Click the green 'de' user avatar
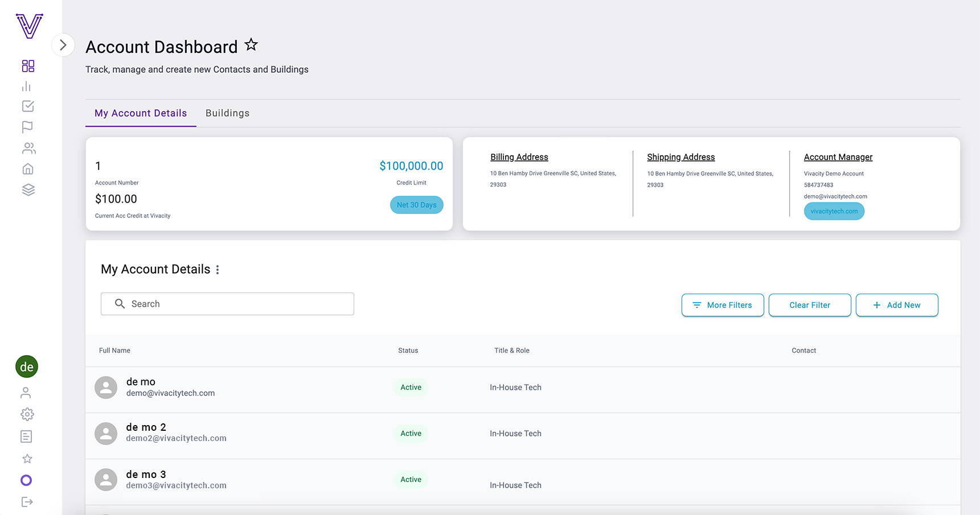 click(x=27, y=366)
